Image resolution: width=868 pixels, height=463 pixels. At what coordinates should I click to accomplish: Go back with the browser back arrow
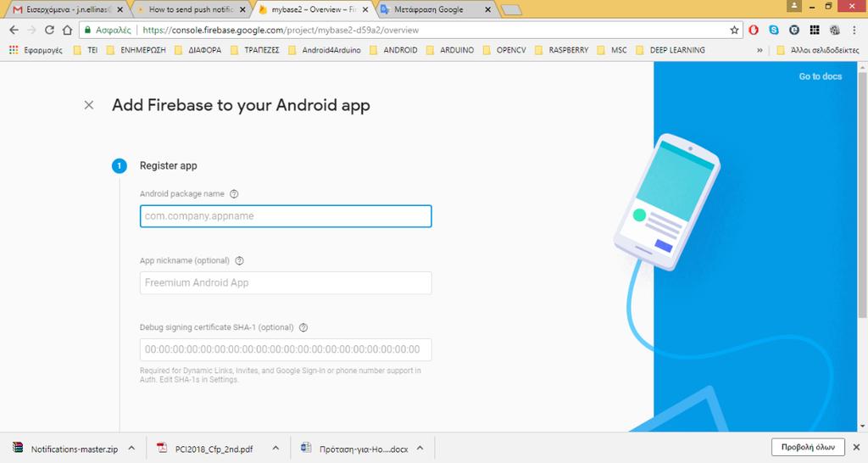click(14, 30)
